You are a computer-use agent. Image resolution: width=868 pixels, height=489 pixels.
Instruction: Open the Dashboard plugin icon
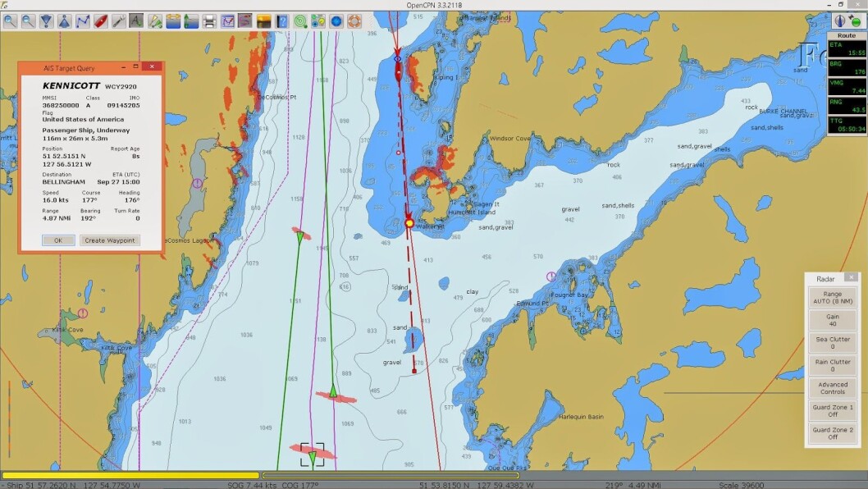pyautogui.click(x=318, y=21)
